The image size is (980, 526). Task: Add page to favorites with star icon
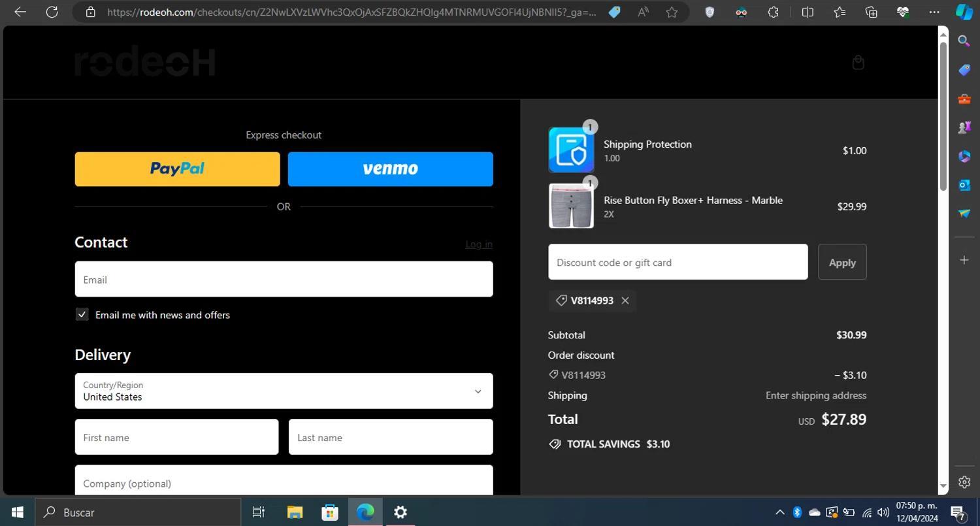click(x=672, y=12)
